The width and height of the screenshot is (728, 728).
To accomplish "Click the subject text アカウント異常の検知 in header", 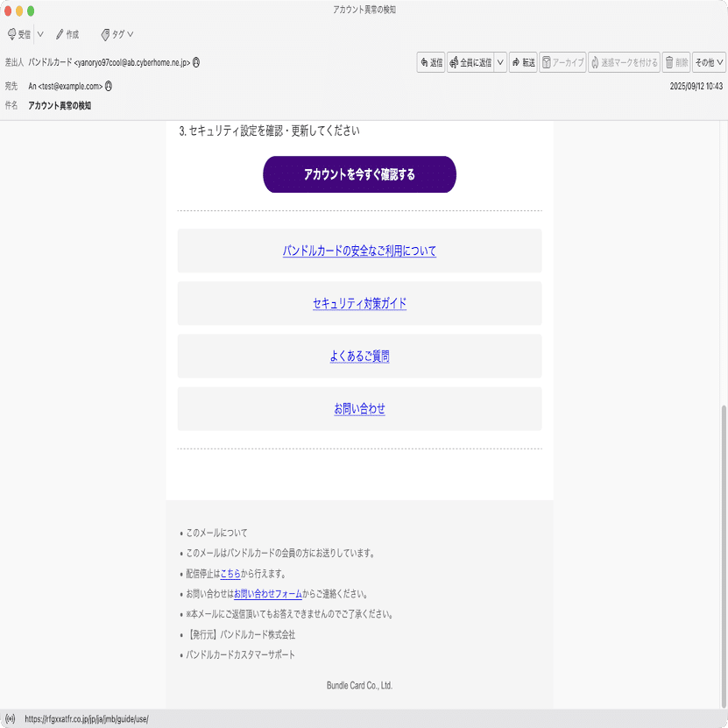I will pyautogui.click(x=60, y=105).
